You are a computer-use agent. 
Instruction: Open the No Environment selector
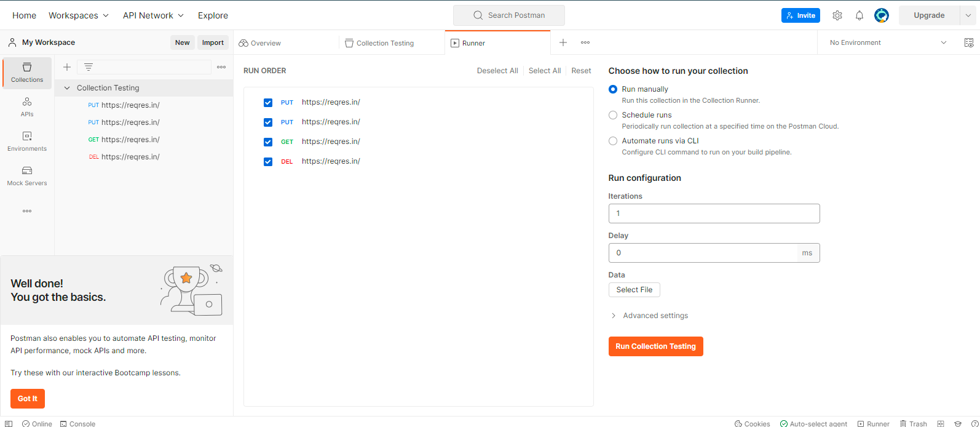pos(888,42)
